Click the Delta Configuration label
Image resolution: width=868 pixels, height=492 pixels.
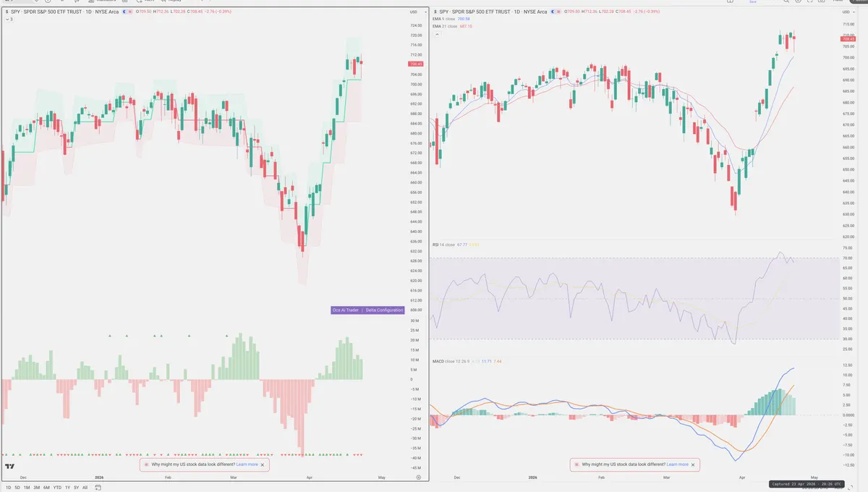click(x=384, y=310)
